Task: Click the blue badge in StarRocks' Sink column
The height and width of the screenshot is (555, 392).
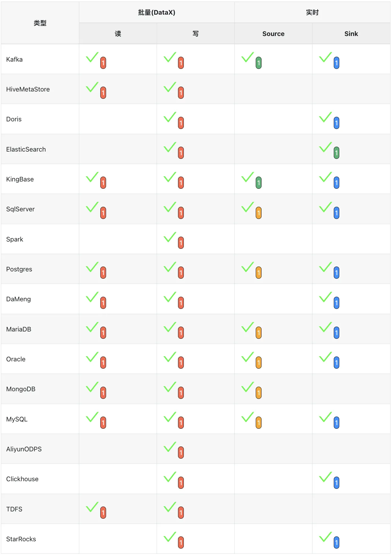Action: click(336, 542)
